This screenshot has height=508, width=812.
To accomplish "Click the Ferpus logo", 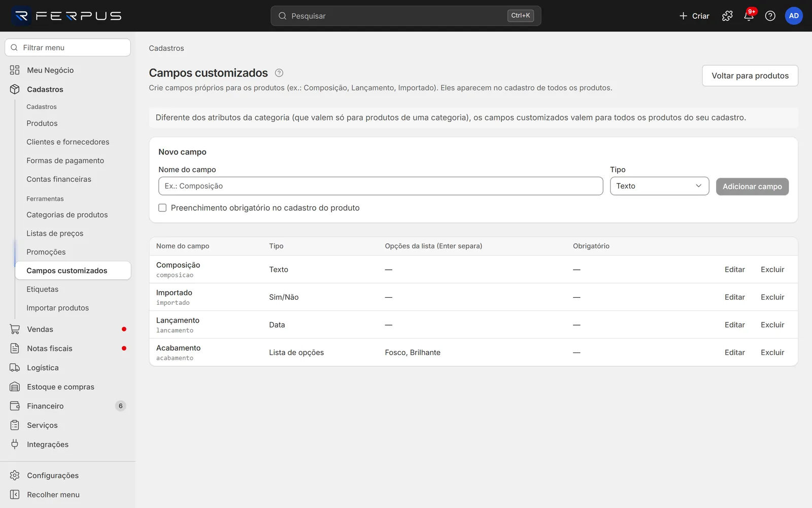I will coord(67,16).
